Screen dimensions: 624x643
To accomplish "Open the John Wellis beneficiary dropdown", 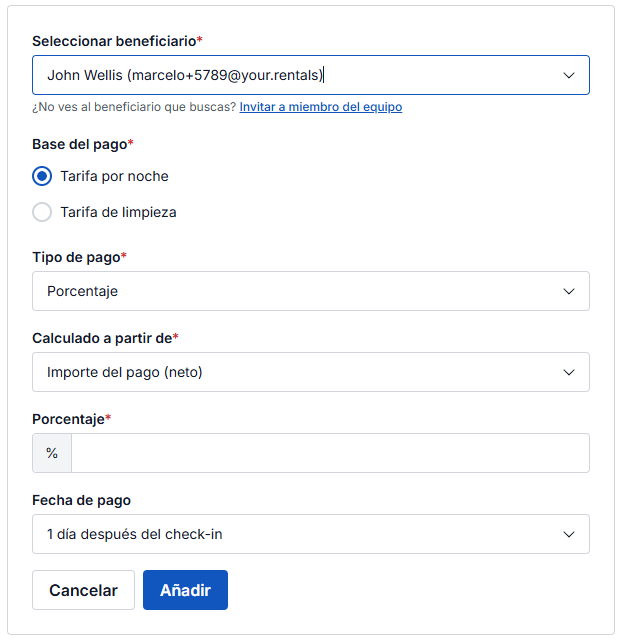I will click(x=300, y=75).
